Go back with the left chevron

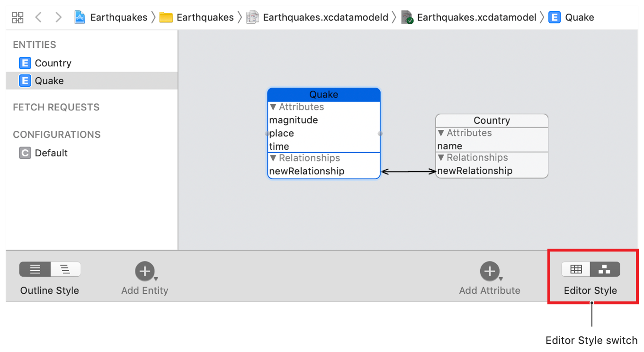click(39, 18)
